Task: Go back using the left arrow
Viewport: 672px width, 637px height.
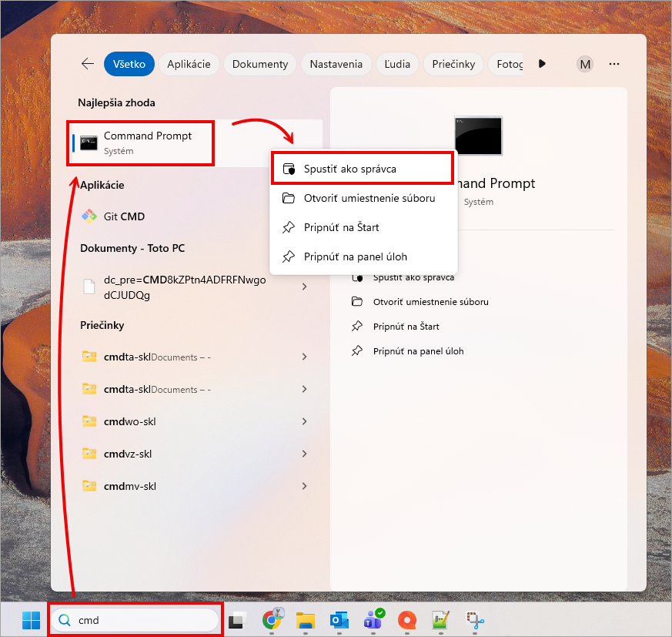Action: (88, 64)
